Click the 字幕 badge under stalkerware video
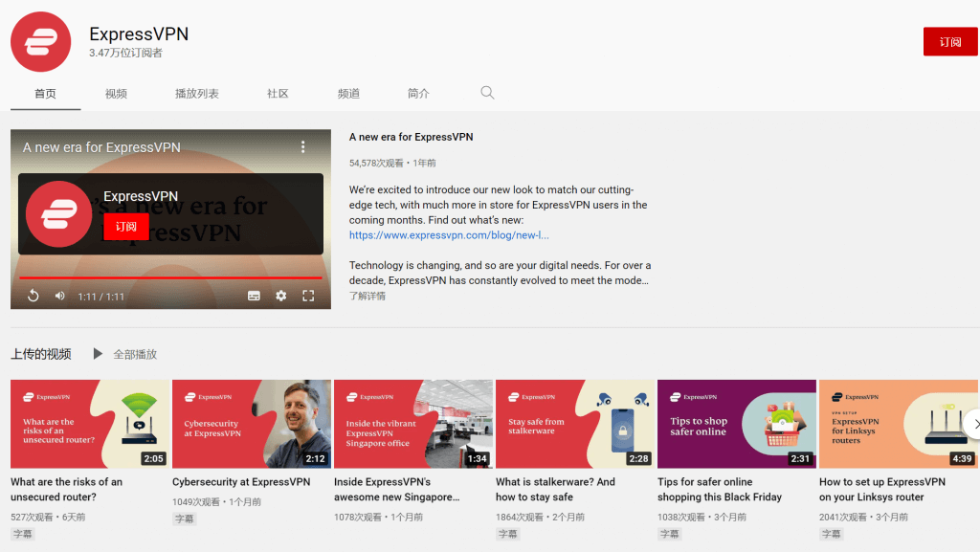The width and height of the screenshot is (980, 552). 507,534
